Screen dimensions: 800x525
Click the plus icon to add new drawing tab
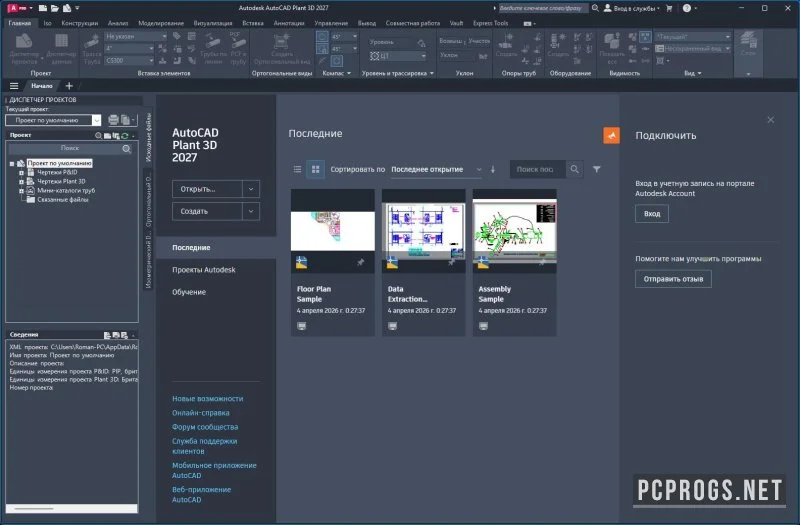[x=69, y=86]
